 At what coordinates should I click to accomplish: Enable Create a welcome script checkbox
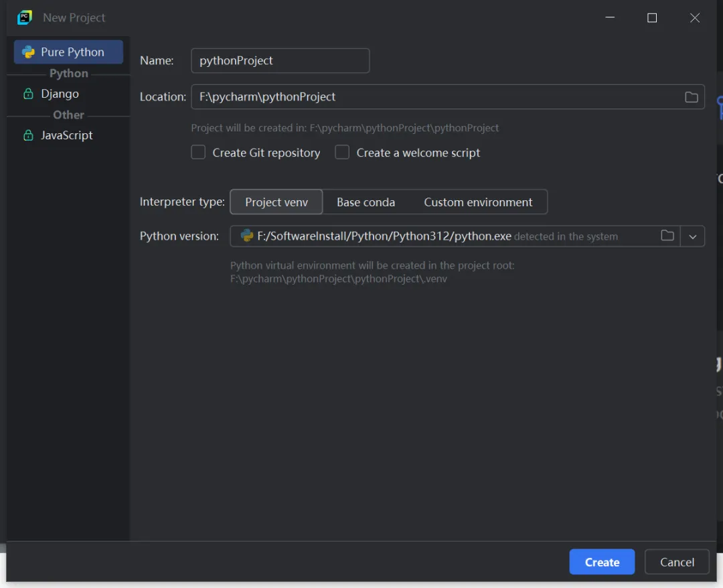(x=342, y=152)
